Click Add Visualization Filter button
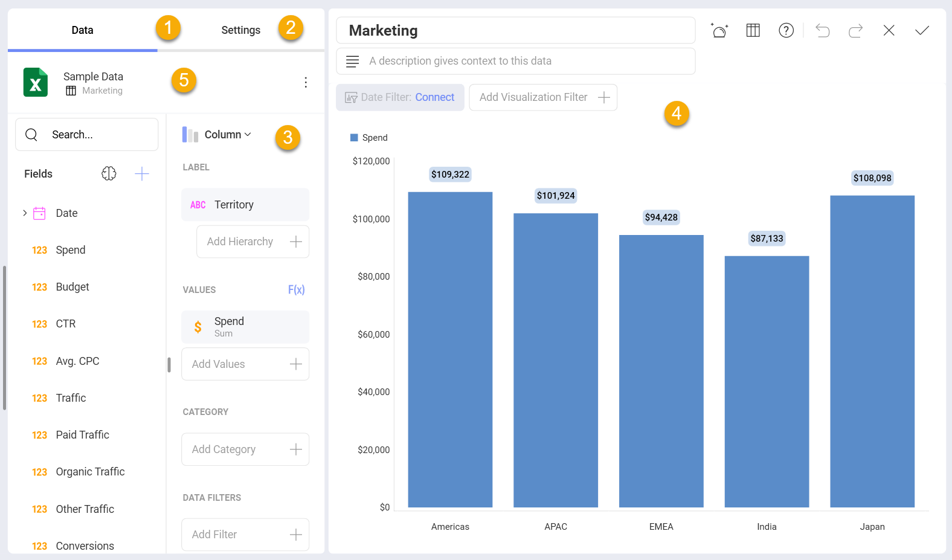The width and height of the screenshot is (952, 560). pos(543,97)
